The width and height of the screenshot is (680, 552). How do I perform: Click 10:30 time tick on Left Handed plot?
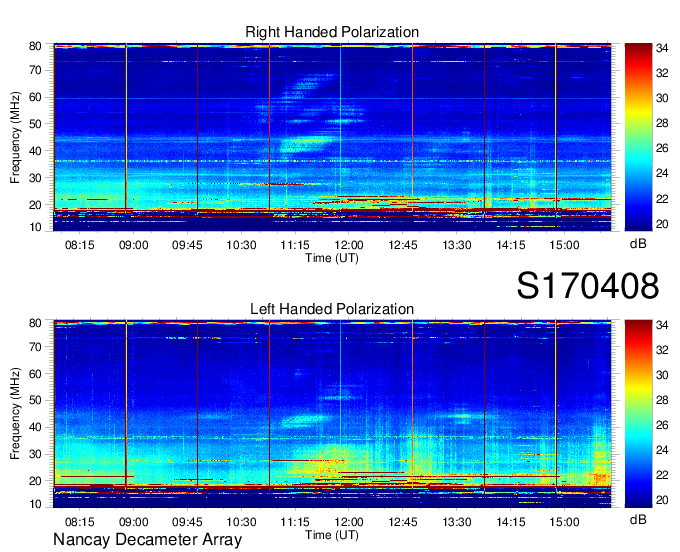pos(242,522)
